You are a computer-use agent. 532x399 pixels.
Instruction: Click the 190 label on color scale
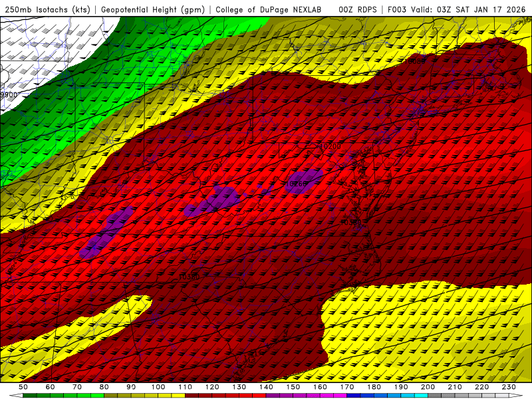pos(401,387)
